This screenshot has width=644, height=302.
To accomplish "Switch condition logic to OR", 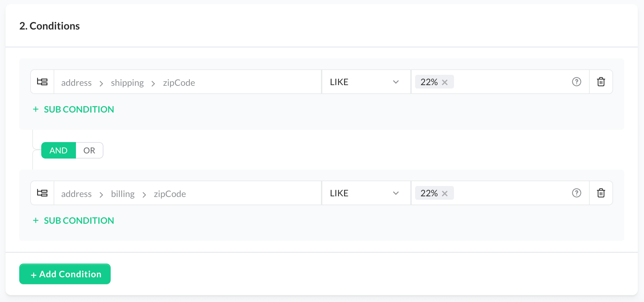I will coord(89,151).
